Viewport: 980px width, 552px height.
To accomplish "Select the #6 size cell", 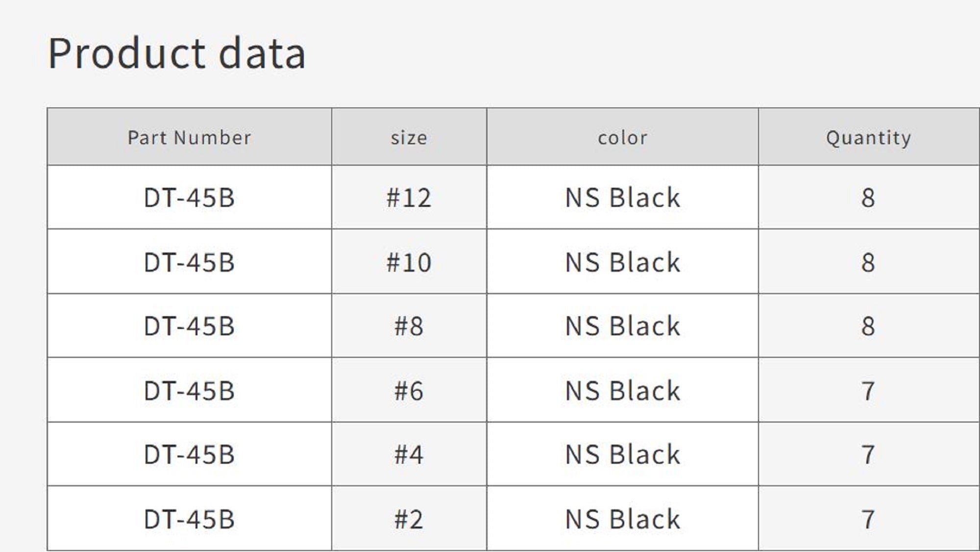I will pos(409,391).
